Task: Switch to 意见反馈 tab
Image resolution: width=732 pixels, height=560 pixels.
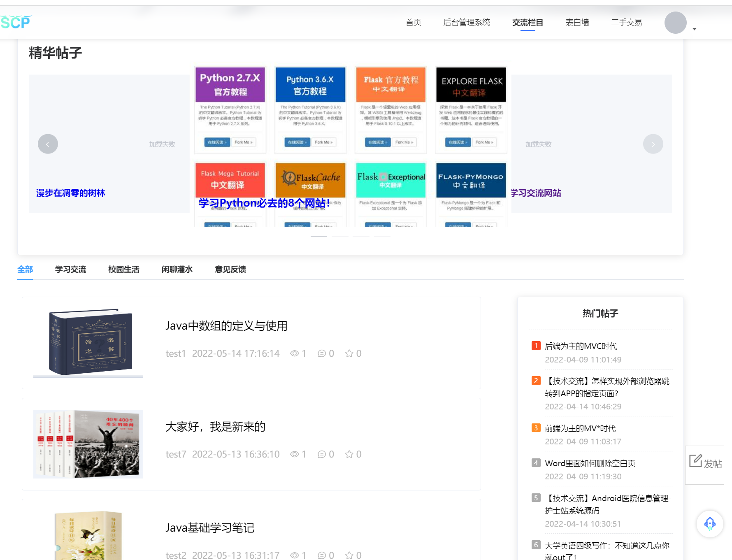Action: tap(230, 269)
